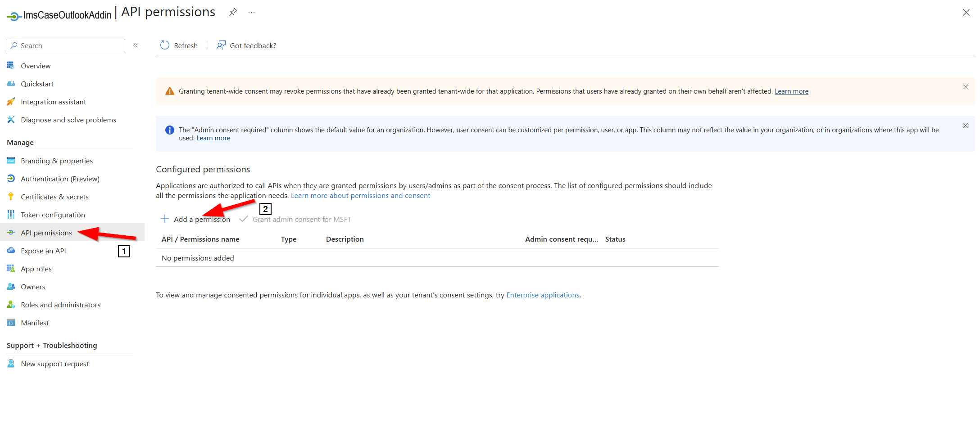Image resolution: width=980 pixels, height=427 pixels.
Task: Open Overview in the sidebar
Action: (x=36, y=66)
